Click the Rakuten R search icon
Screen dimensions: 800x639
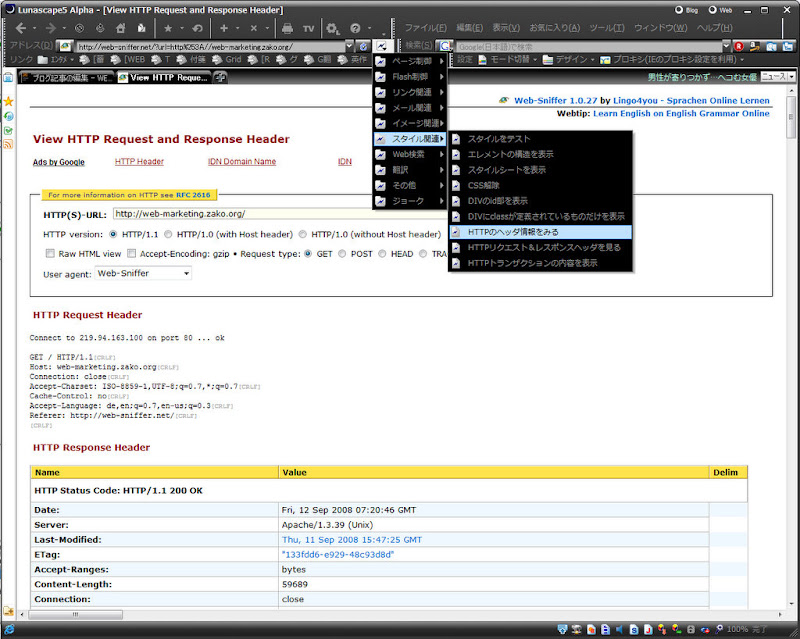click(738, 46)
